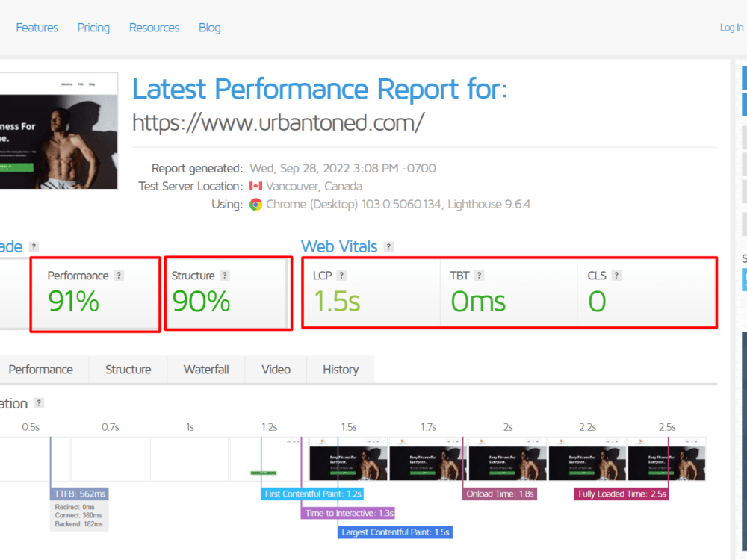The image size is (747, 560).
Task: Click the Connect: 380ms detail
Action: pos(78,515)
